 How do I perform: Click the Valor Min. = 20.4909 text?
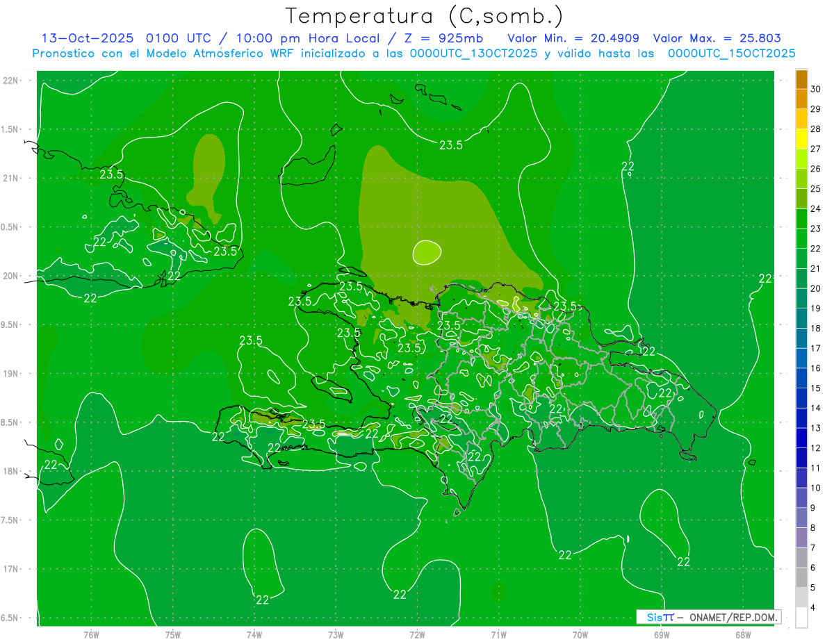coord(573,38)
